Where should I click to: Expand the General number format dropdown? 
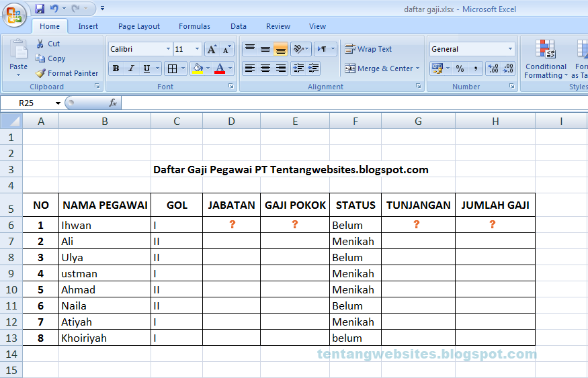510,49
